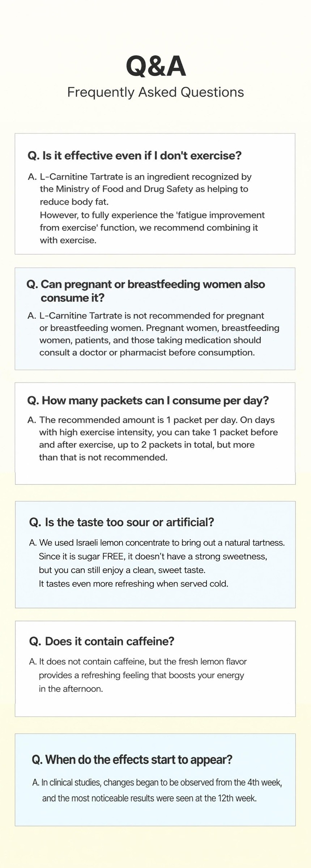311x868 pixels.
Task: Click the line mentioning results at the 12th week
Action: 149,798
